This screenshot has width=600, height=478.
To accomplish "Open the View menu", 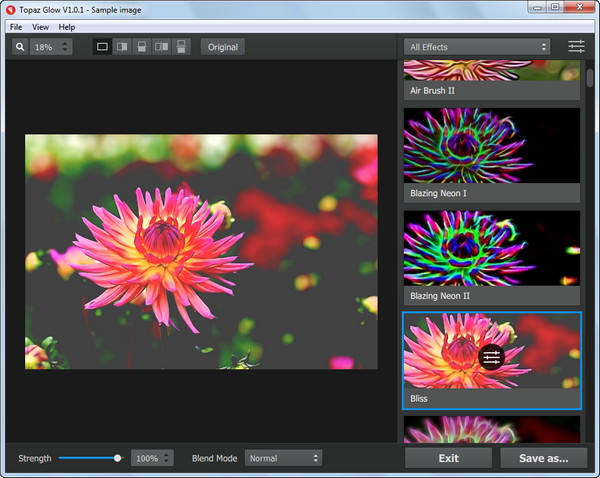I will point(40,27).
